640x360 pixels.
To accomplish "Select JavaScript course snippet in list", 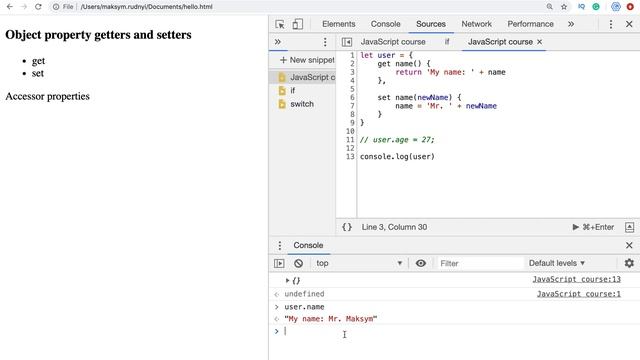I will click(x=302, y=77).
